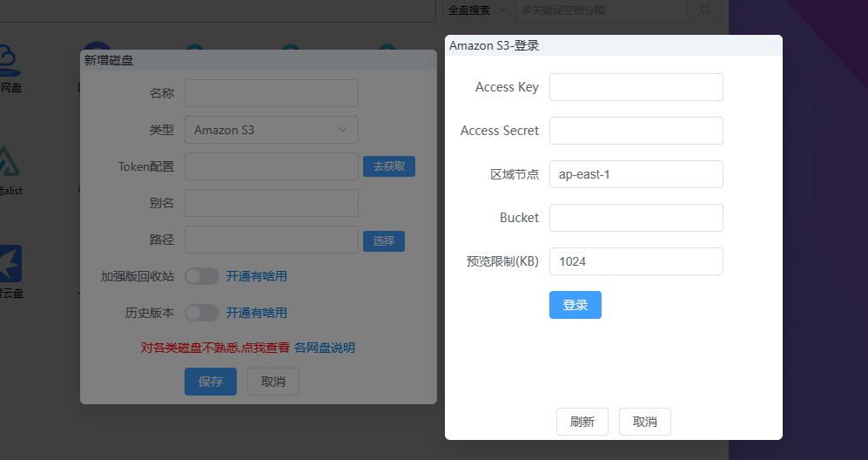Open the 各网盘说明 link
Screen dimensions: 868x460
[x=325, y=348]
